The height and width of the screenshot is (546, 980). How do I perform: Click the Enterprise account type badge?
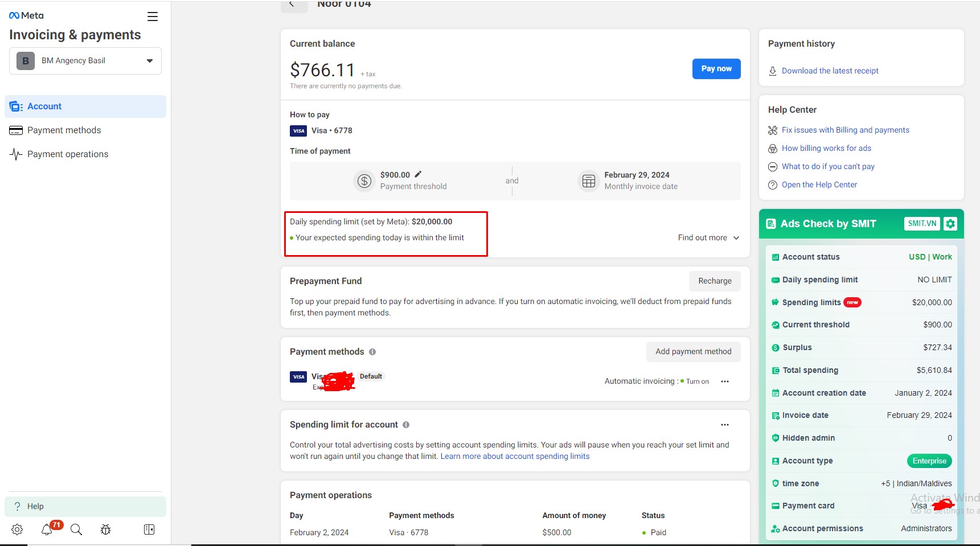(929, 461)
